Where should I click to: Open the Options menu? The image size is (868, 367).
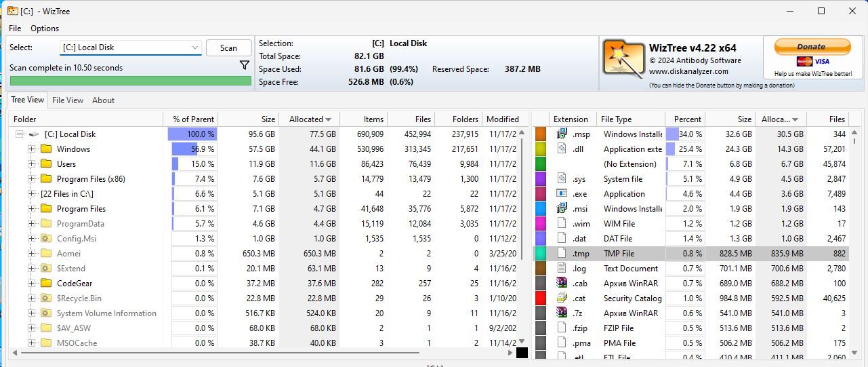pyautogui.click(x=45, y=28)
